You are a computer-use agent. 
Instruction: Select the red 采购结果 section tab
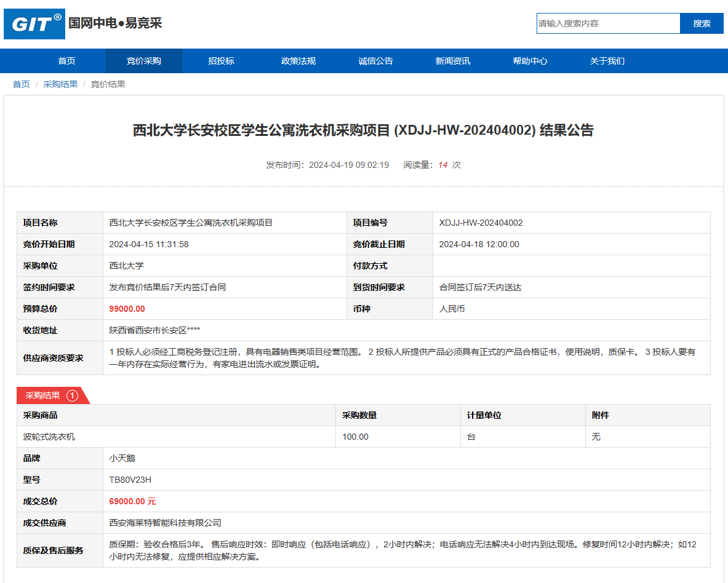[43, 395]
